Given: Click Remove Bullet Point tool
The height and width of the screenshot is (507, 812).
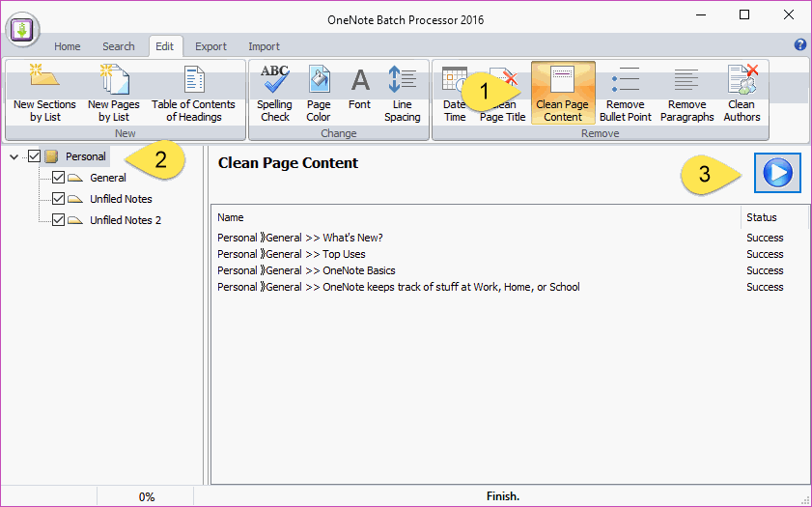Looking at the screenshot, I should [626, 94].
